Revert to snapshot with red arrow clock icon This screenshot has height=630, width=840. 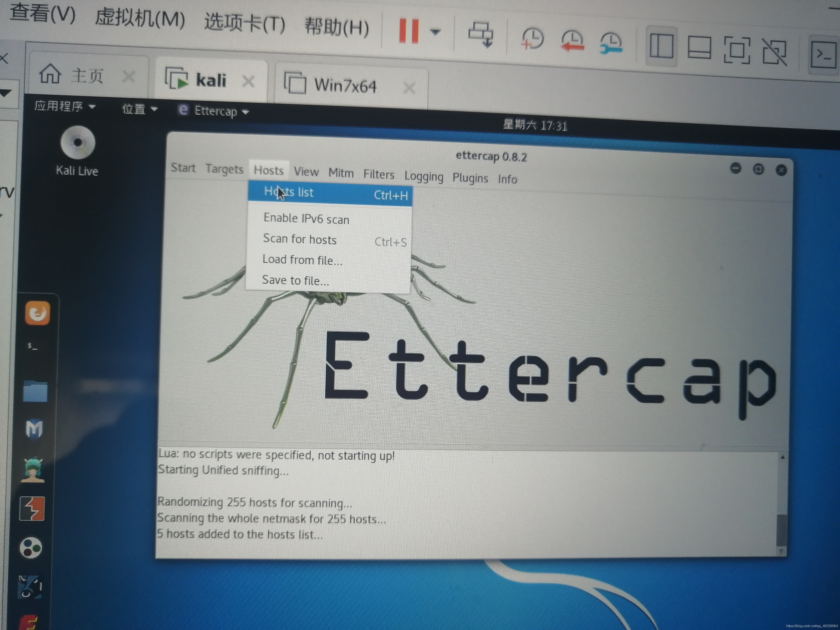[572, 41]
